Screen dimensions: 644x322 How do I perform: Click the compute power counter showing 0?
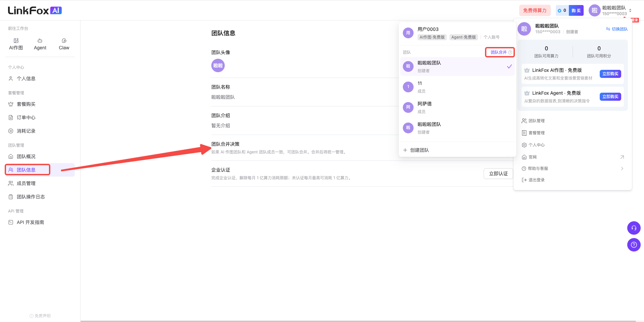tap(562, 10)
